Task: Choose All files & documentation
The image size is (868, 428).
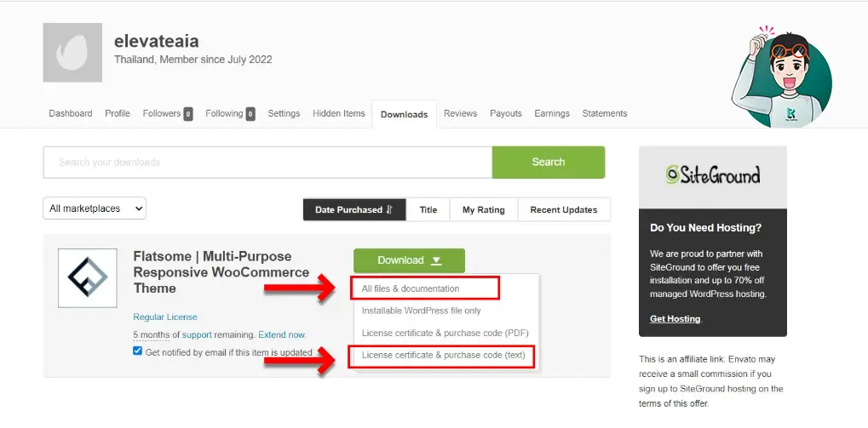Action: [411, 288]
